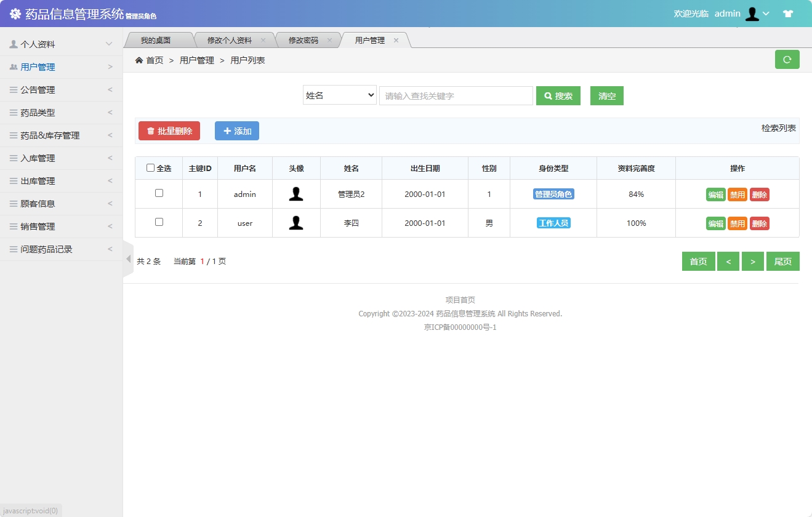Click the 用户管理 users icon in sidebar
Image resolution: width=812 pixels, height=517 pixels.
(x=12, y=66)
